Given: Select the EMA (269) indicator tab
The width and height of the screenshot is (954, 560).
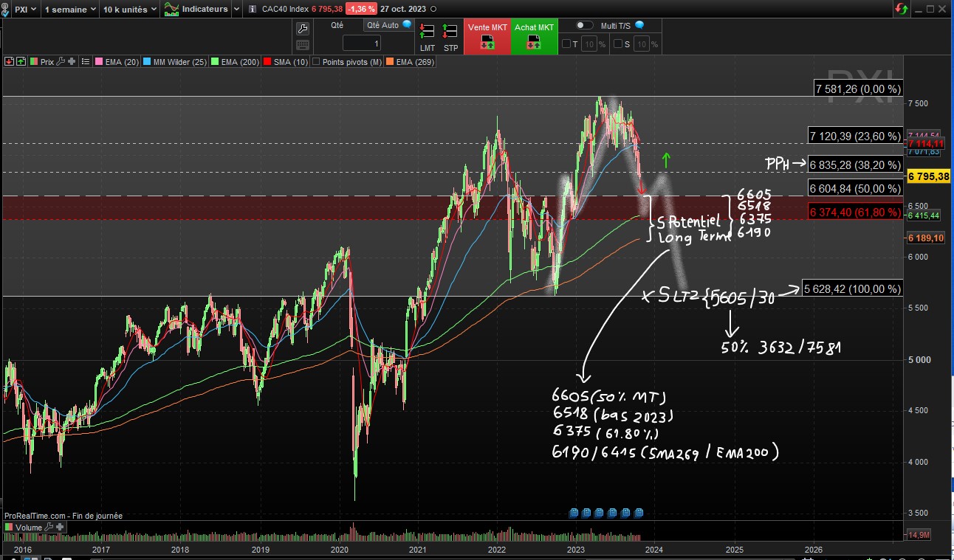Looking at the screenshot, I should (x=410, y=63).
